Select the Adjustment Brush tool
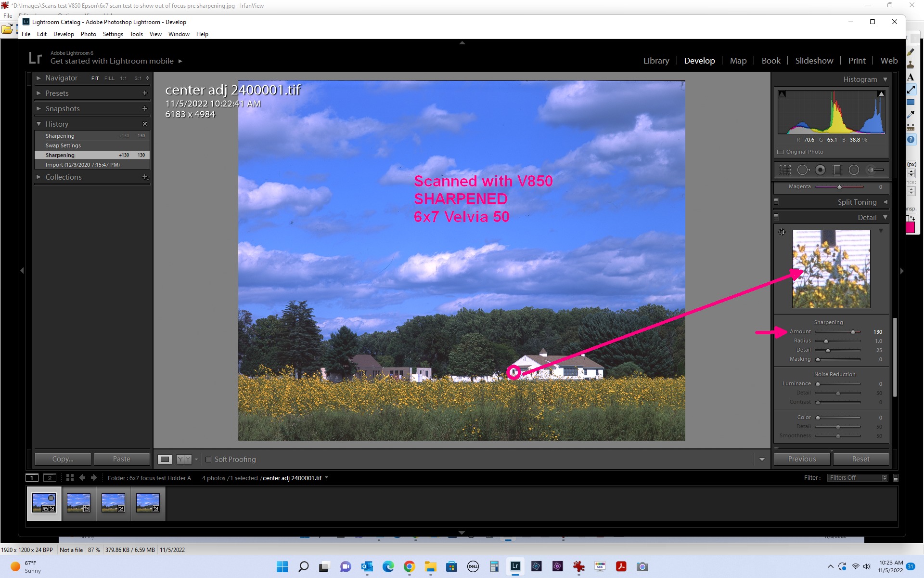This screenshot has width=924, height=578. click(875, 170)
